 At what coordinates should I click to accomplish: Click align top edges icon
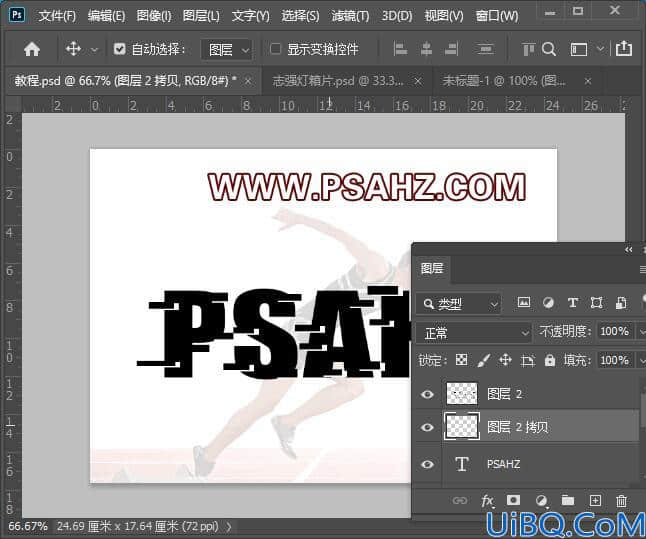pyautogui.click(x=528, y=49)
